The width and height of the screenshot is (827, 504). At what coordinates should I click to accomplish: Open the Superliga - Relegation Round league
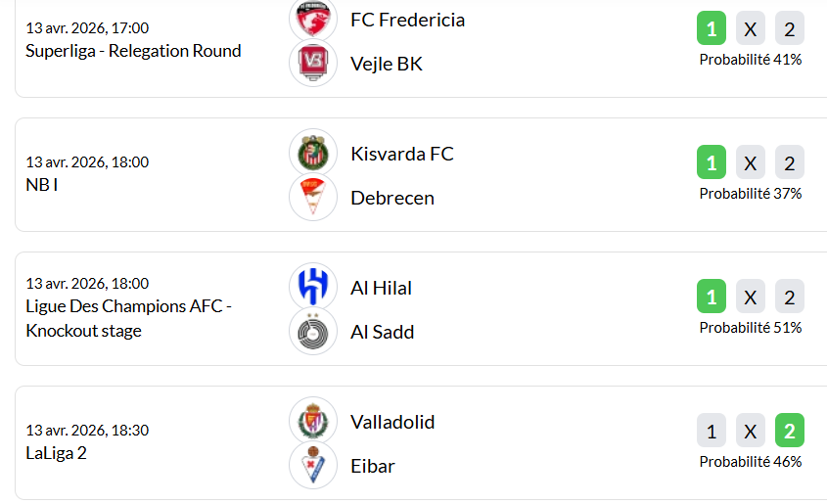tap(133, 51)
